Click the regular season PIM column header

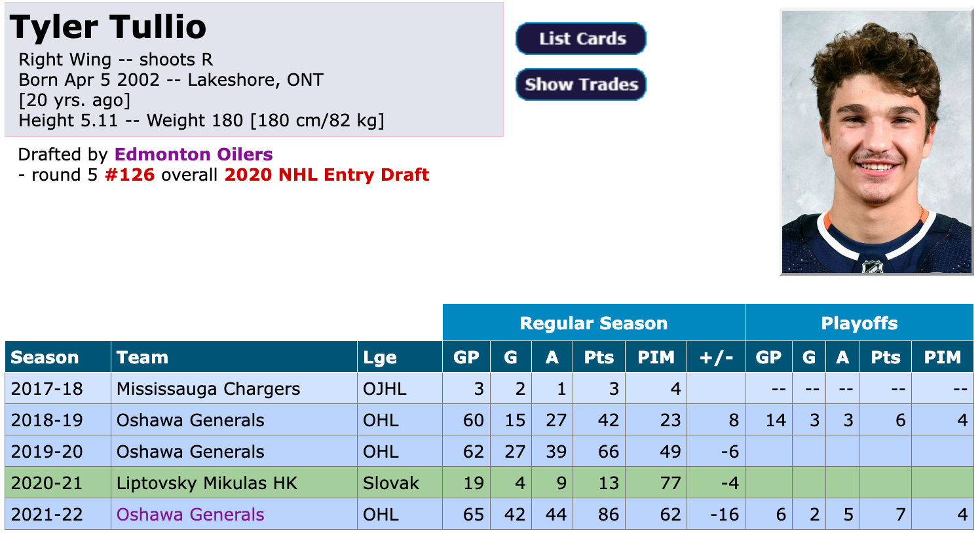click(656, 358)
